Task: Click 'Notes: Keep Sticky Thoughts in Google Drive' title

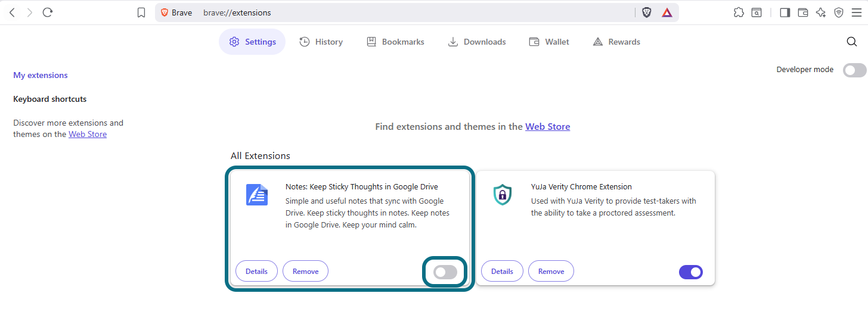Action: tap(362, 186)
